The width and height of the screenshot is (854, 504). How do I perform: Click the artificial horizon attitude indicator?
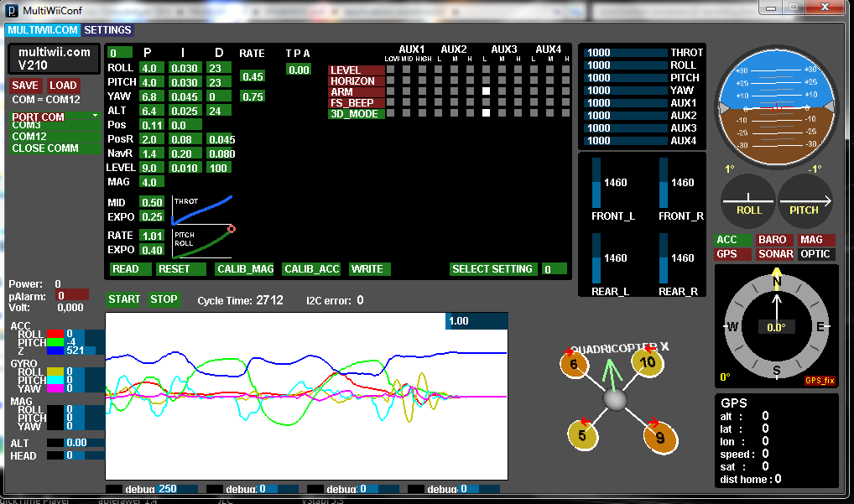[x=776, y=108]
